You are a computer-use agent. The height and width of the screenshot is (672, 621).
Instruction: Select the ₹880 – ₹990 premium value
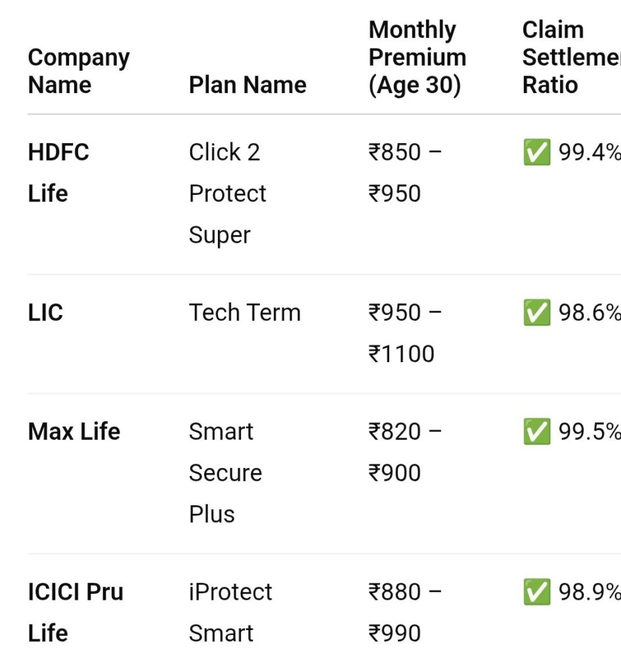coord(405,612)
